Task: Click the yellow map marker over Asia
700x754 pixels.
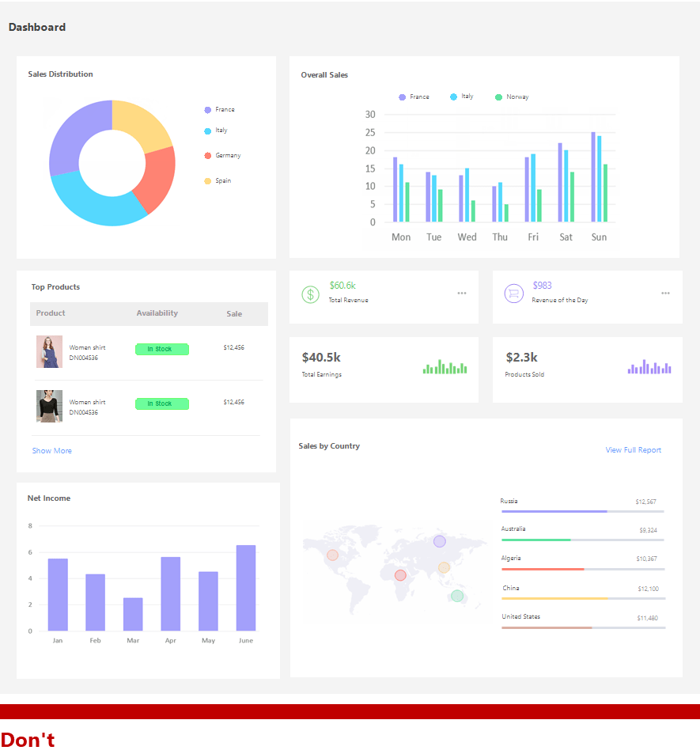Action: [444, 567]
